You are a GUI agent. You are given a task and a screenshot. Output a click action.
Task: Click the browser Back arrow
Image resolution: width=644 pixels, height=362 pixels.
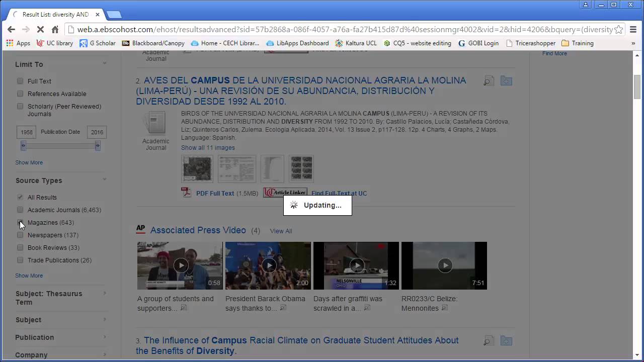(12, 29)
